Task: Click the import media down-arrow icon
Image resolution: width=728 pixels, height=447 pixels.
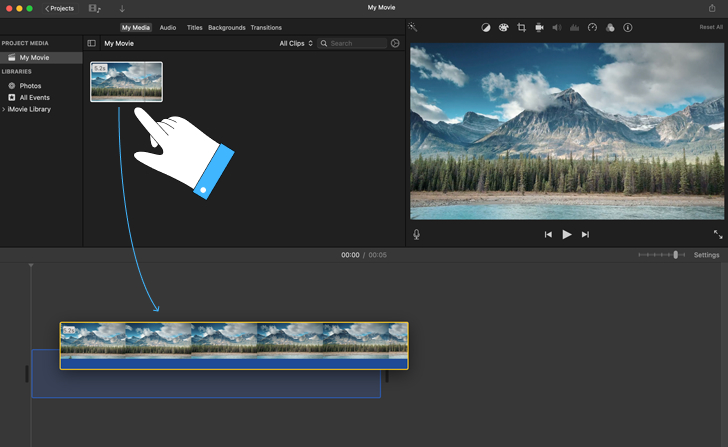Action: [x=122, y=8]
